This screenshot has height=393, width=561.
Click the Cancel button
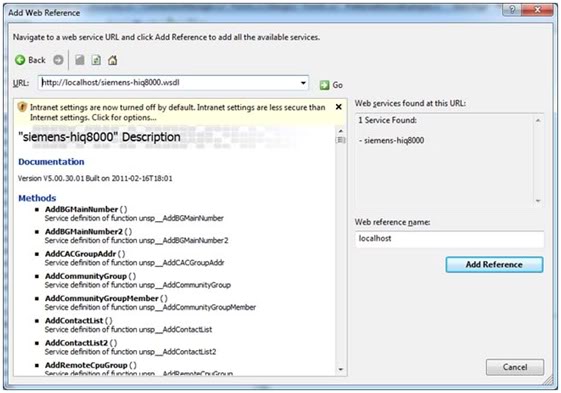(515, 367)
